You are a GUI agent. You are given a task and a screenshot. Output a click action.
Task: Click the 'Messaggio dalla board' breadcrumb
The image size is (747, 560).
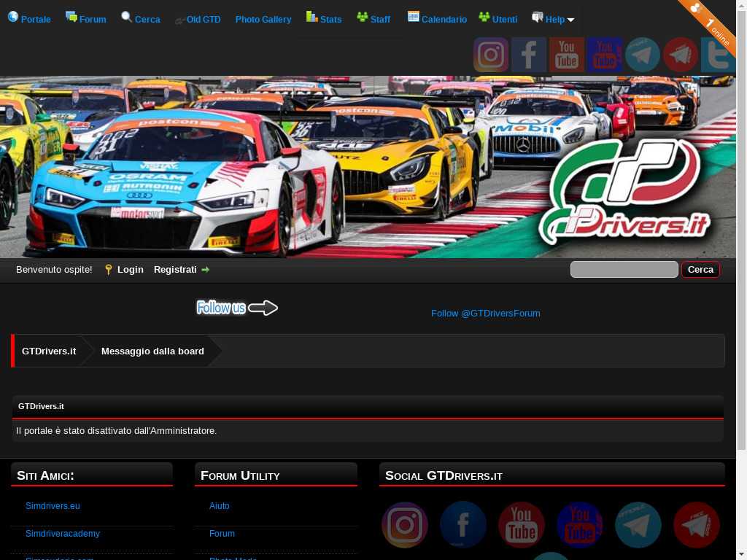pos(152,351)
